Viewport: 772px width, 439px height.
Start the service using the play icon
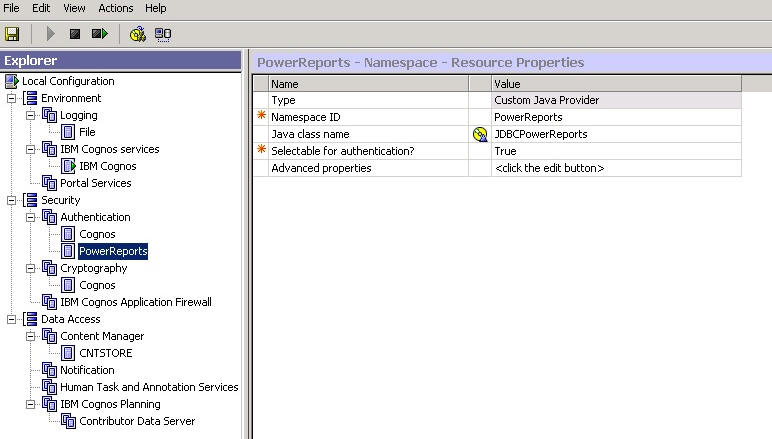[50, 34]
